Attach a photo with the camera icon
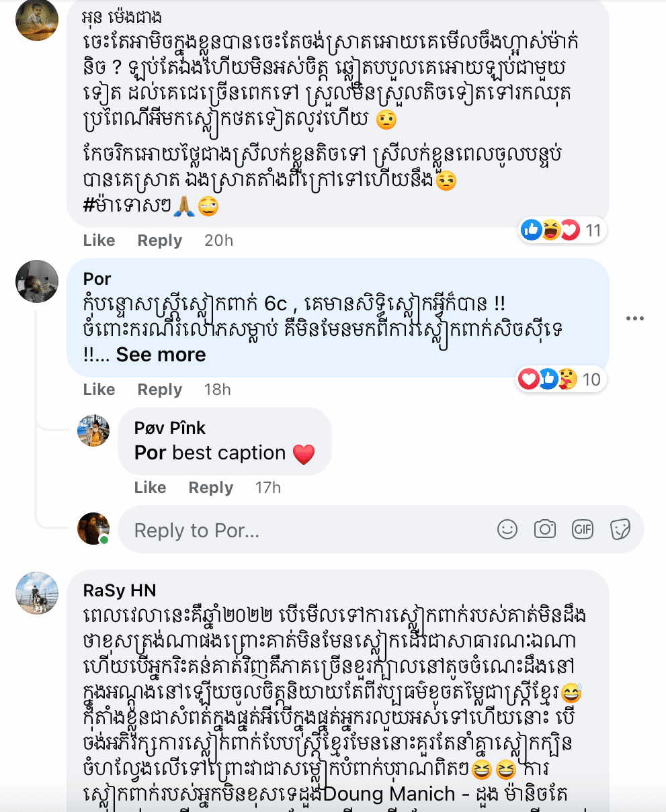The width and height of the screenshot is (666, 812). [544, 530]
